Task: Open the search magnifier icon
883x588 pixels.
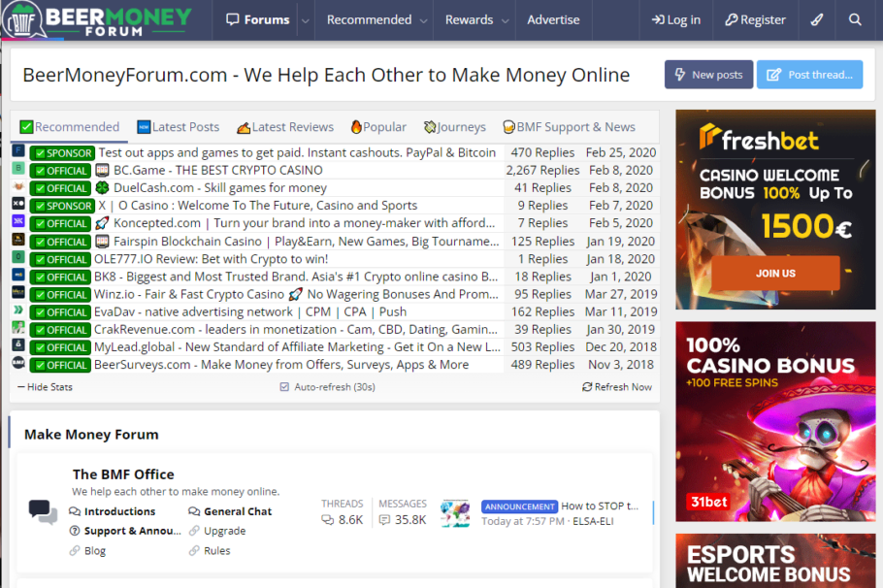Action: tap(855, 19)
